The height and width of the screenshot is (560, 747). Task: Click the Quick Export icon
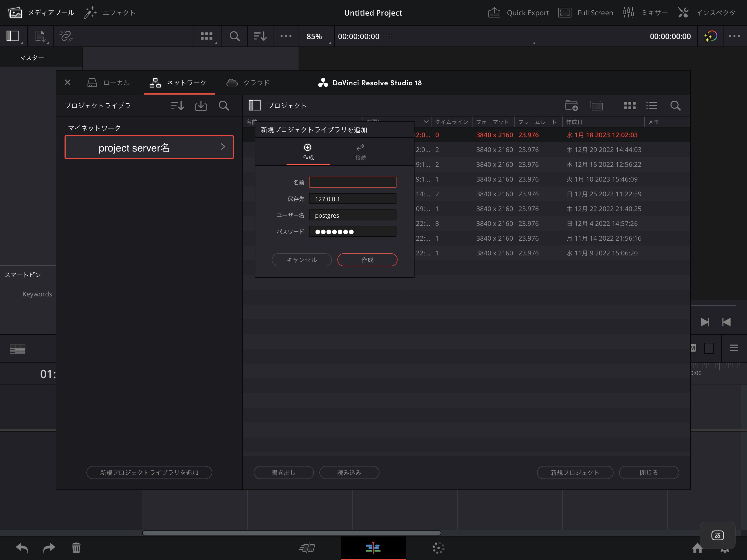pos(494,13)
